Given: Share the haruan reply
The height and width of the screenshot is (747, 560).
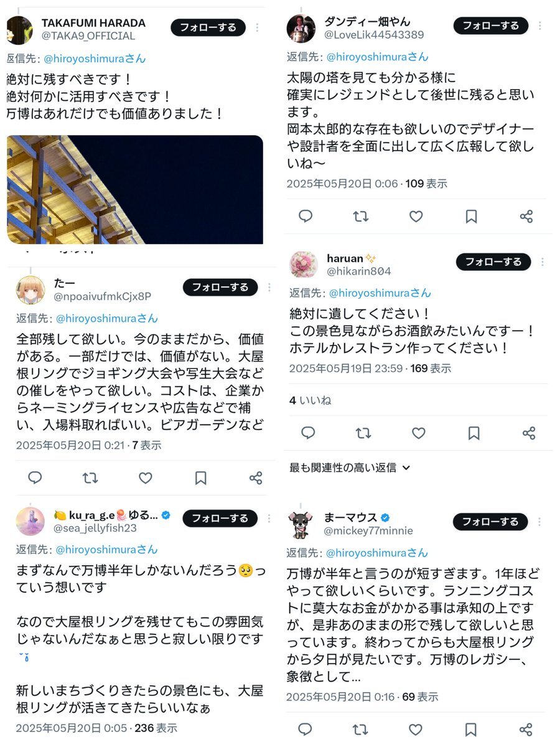Looking at the screenshot, I should point(529,433).
